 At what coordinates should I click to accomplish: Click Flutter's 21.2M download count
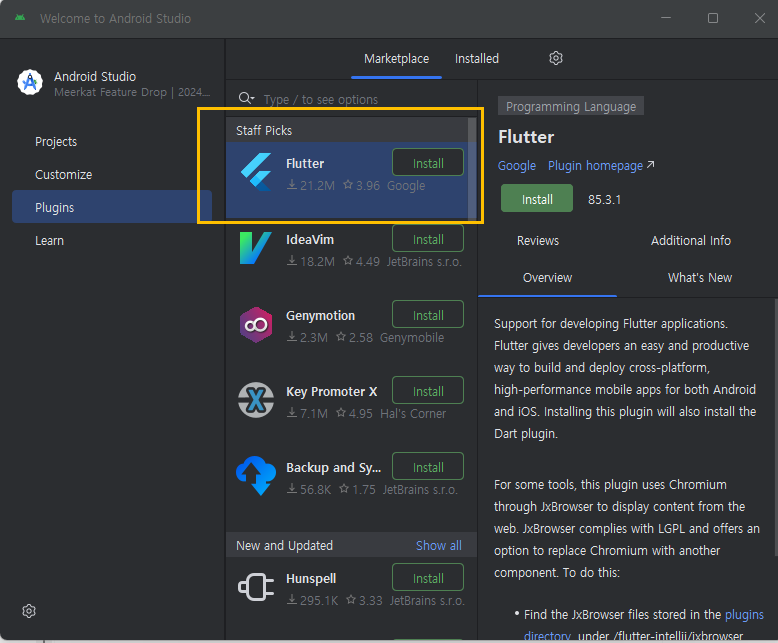(311, 186)
